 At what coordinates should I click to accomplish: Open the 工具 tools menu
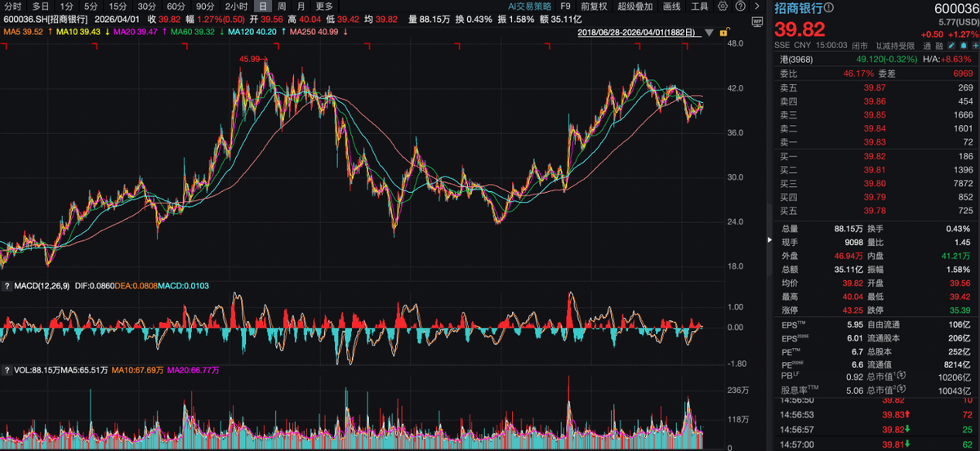click(x=699, y=6)
